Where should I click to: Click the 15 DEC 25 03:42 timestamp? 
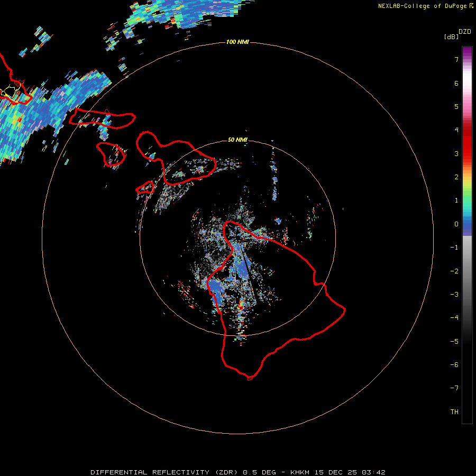pyautogui.click(x=350, y=472)
